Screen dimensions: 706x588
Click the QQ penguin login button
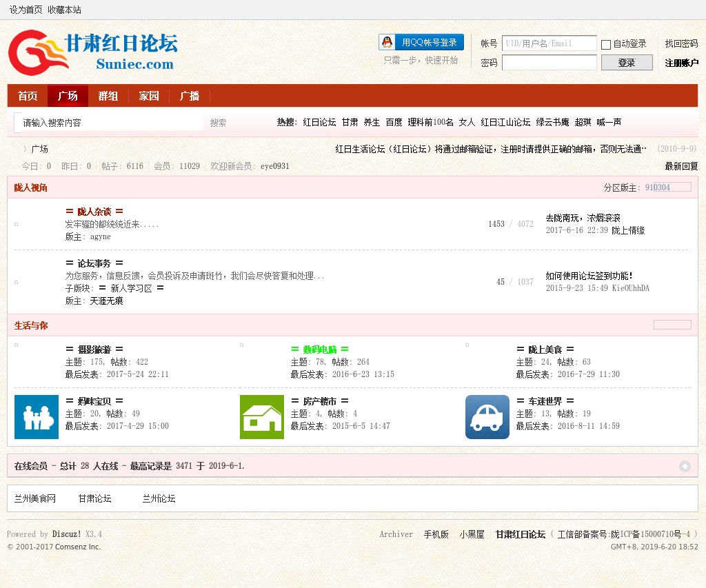tap(421, 43)
